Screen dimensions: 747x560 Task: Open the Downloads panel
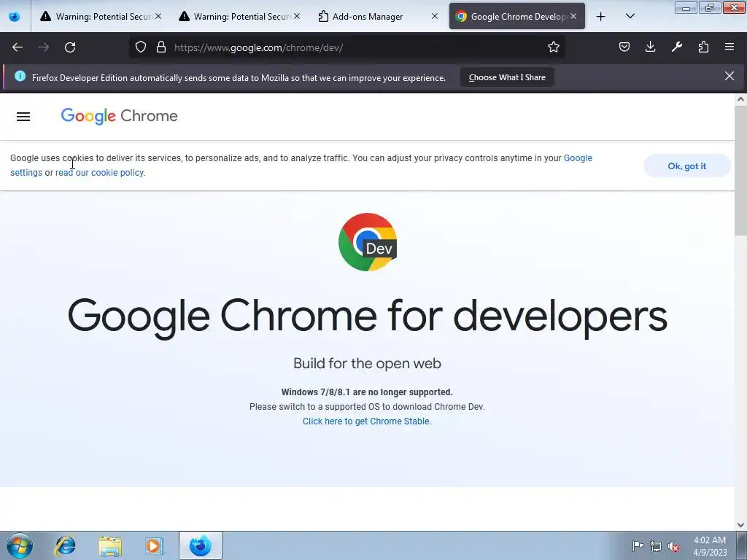650,47
